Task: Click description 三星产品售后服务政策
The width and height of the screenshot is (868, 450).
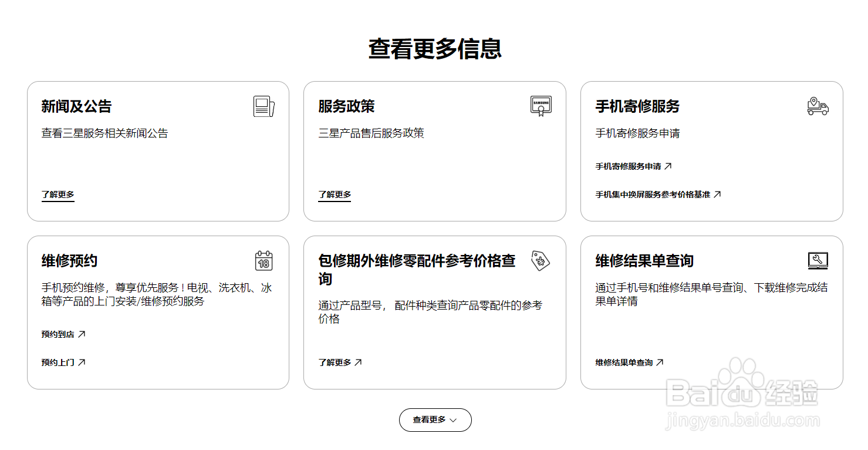Action: (371, 133)
